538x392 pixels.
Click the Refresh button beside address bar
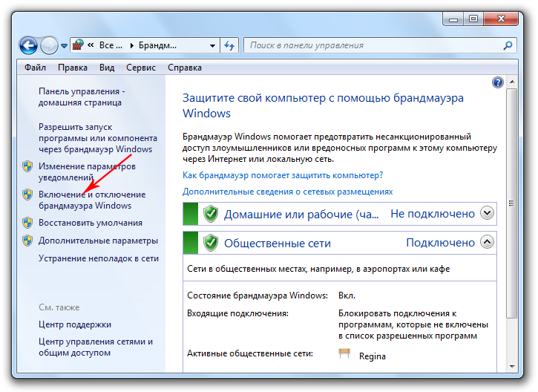pos(229,45)
